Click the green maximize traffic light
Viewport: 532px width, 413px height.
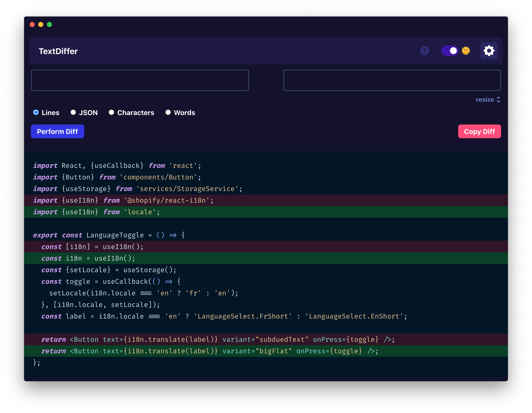(x=50, y=24)
